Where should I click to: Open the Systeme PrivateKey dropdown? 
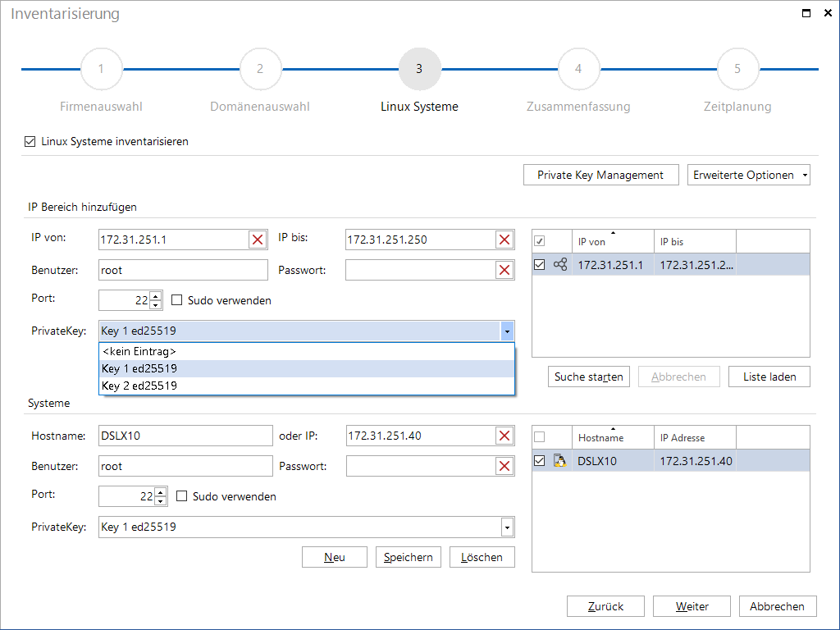[507, 527]
